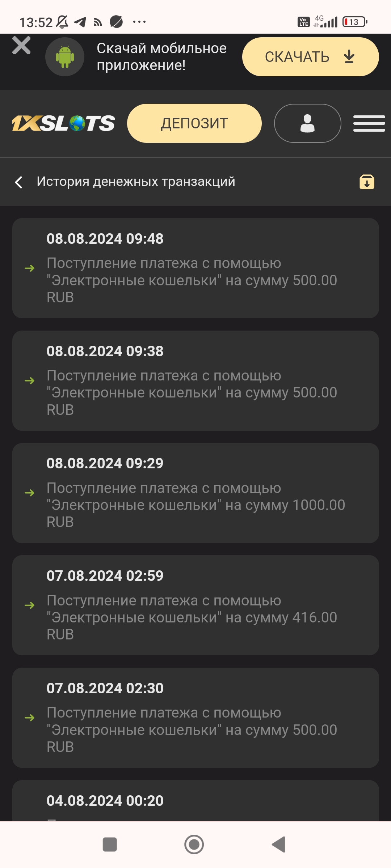
Task: Tap the 416.00 RUB payment entry
Action: click(195, 605)
